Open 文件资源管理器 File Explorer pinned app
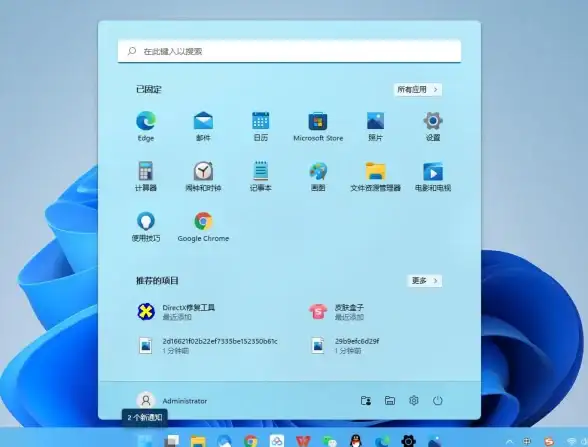This screenshot has width=588, height=447. click(375, 176)
